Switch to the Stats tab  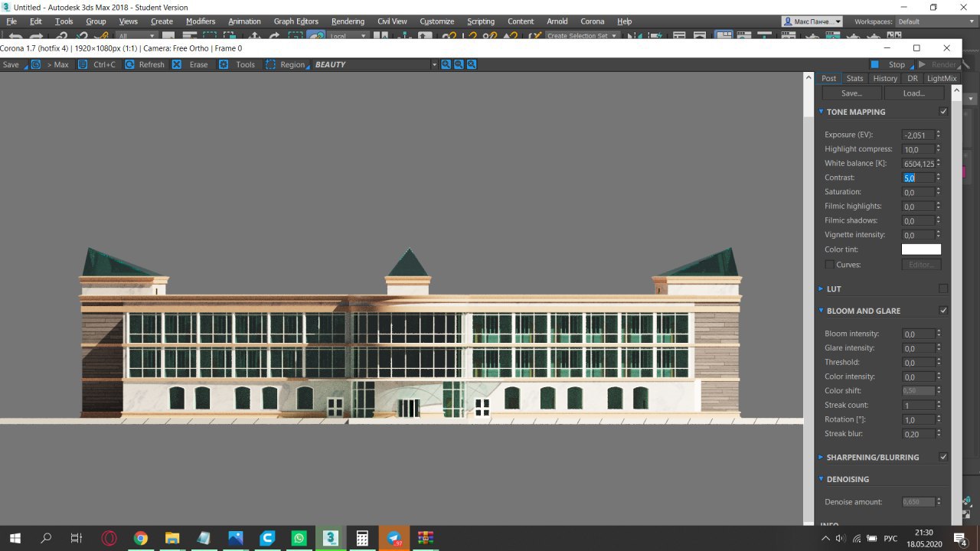click(854, 78)
